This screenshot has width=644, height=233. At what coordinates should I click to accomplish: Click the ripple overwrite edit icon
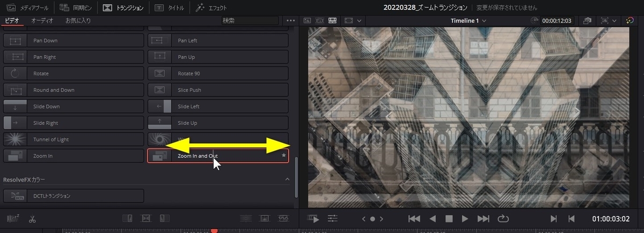coord(164,219)
